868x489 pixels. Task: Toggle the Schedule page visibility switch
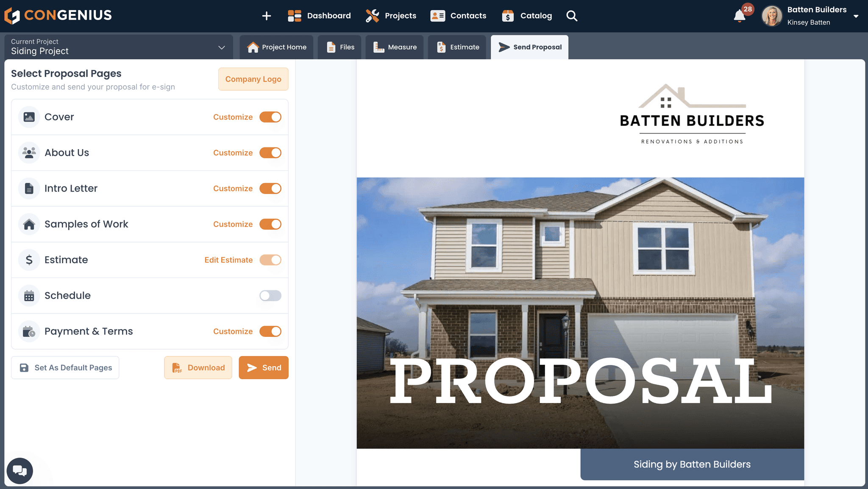pyautogui.click(x=271, y=295)
